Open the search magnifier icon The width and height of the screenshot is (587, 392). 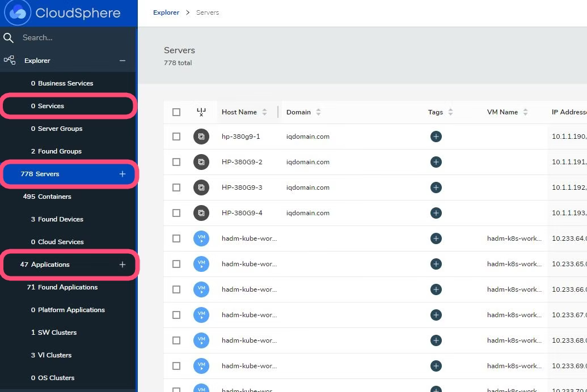point(8,37)
